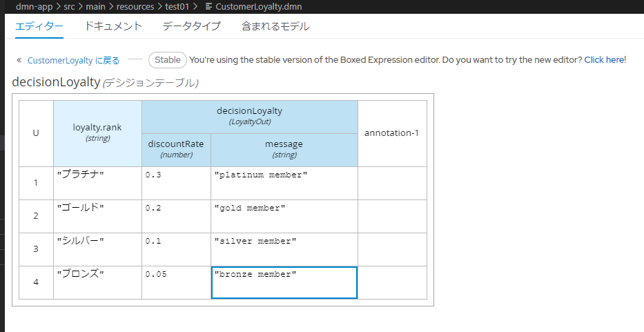Select the "platinum member" message cell

284,184
